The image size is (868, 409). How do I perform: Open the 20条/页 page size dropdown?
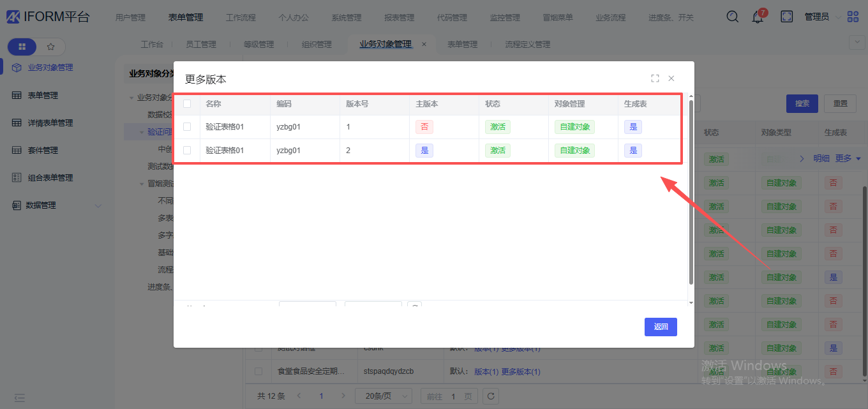click(383, 396)
